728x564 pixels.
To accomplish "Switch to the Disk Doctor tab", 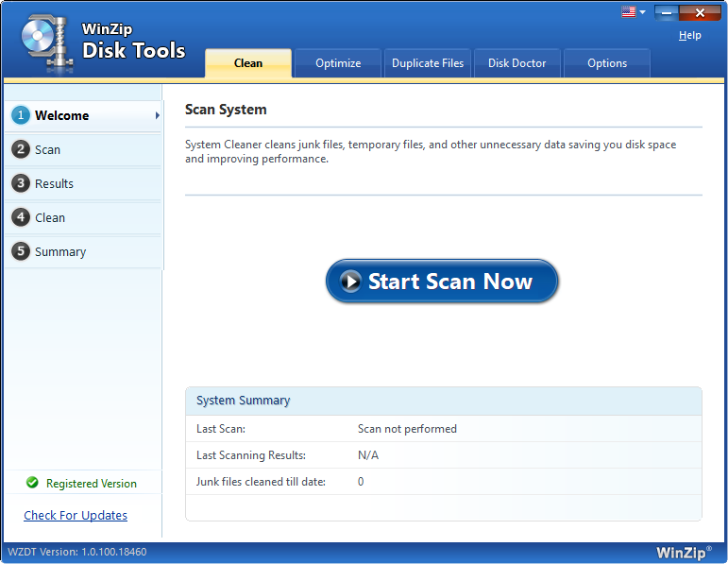I will 517,63.
